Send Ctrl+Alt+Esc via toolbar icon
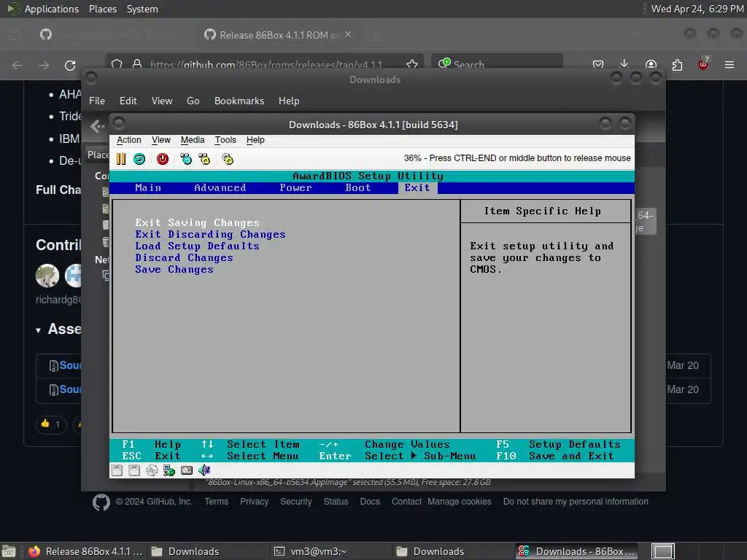 pyautogui.click(x=204, y=158)
